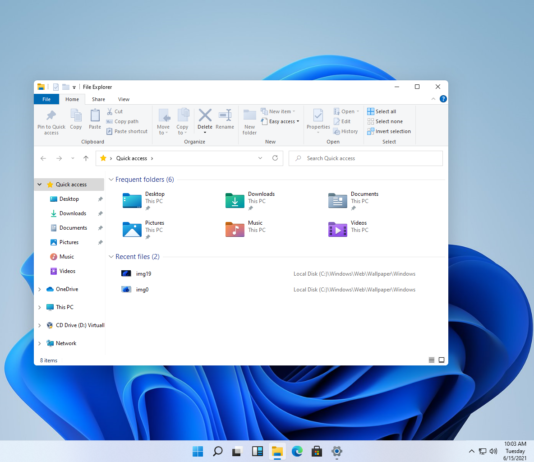Switch to Details view icon in status bar
Image resolution: width=534 pixels, height=462 pixels.
[x=431, y=360]
